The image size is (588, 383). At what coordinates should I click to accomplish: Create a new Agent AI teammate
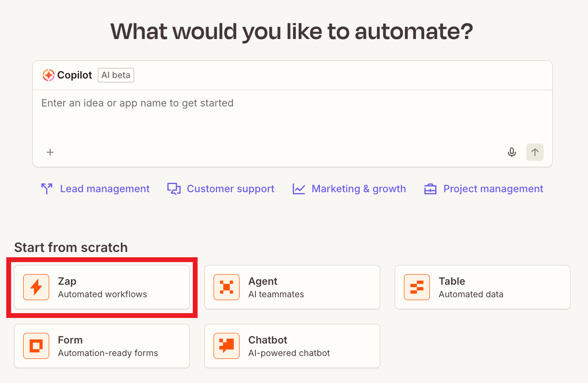point(292,287)
